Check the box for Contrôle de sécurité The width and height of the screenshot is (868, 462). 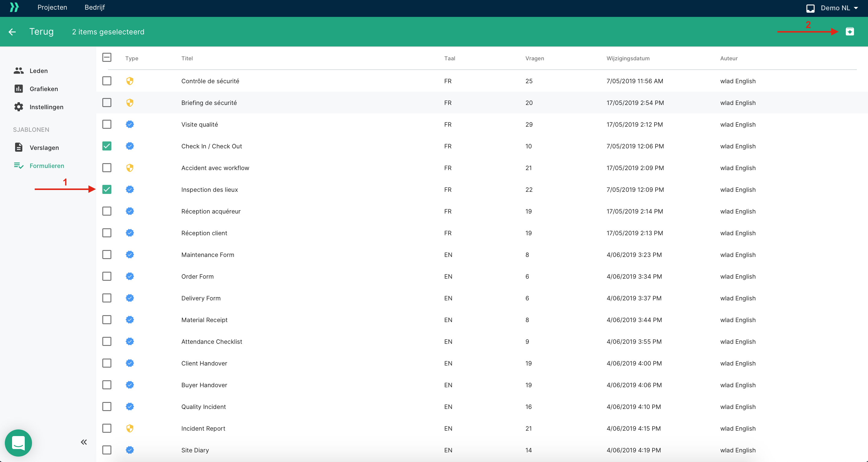pos(107,81)
